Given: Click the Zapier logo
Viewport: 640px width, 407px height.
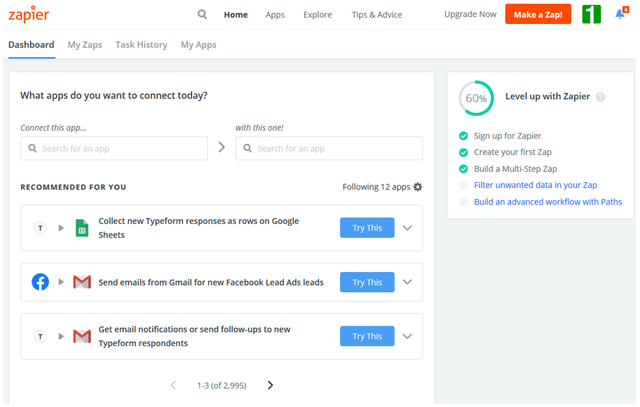Looking at the screenshot, I should point(29,14).
